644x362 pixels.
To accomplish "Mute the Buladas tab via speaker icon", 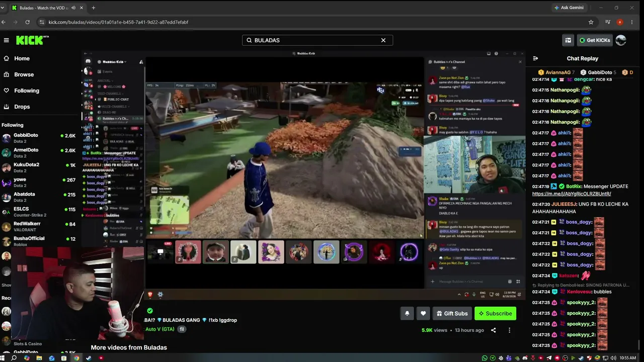I will point(73,8).
